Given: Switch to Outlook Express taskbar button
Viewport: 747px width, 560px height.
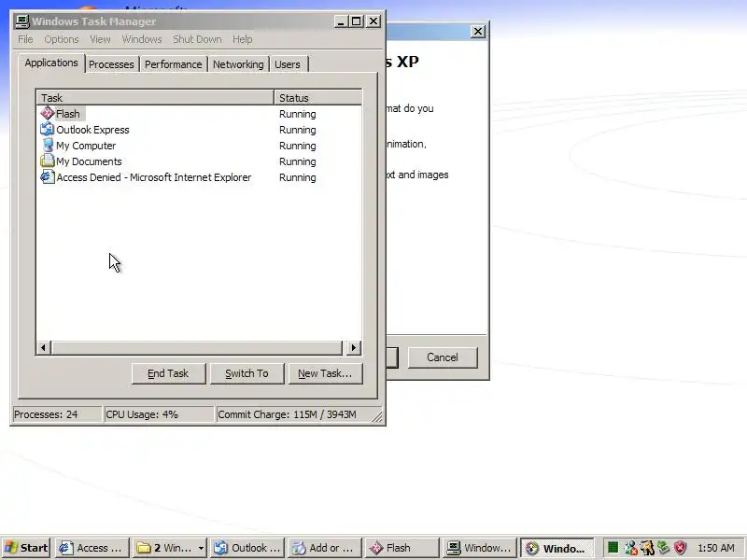Looking at the screenshot, I should click(x=247, y=548).
